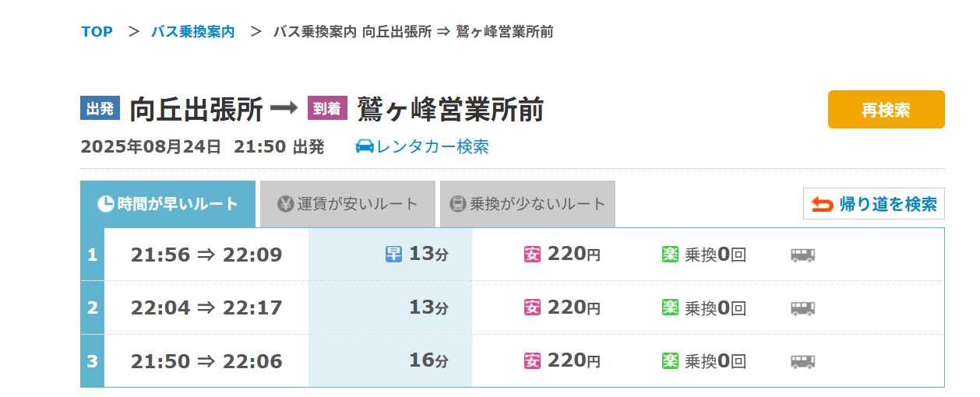Click the bus icon in route 2
This screenshot has height=397, width=980.
pyautogui.click(x=802, y=308)
